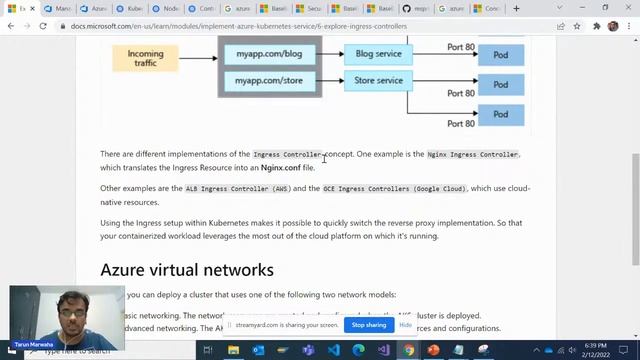Go back to the previous page
The width and height of the screenshot is (640, 360).
[11, 26]
